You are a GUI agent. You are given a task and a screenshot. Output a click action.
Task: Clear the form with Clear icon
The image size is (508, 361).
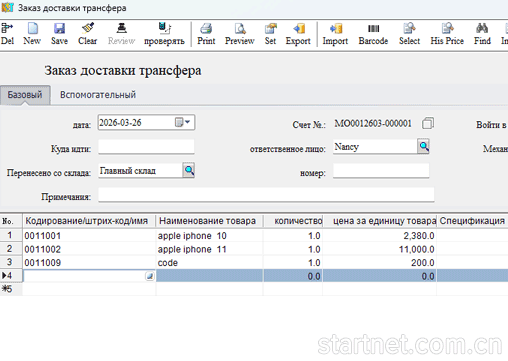[x=88, y=33]
